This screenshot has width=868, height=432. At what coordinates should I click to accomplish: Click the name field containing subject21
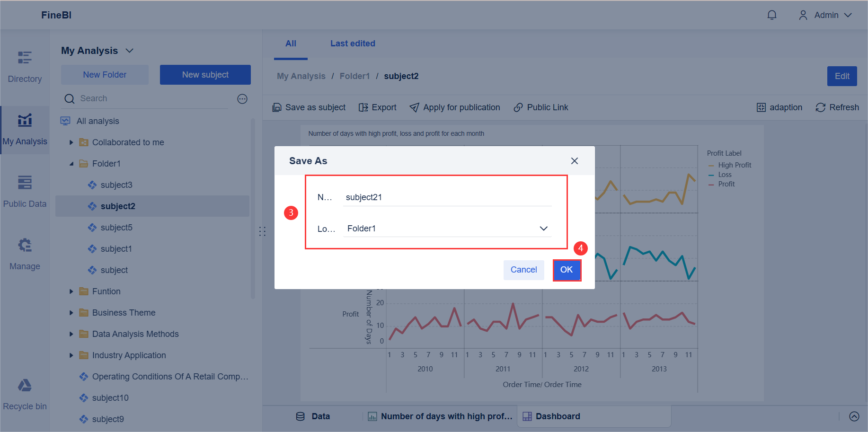(447, 197)
